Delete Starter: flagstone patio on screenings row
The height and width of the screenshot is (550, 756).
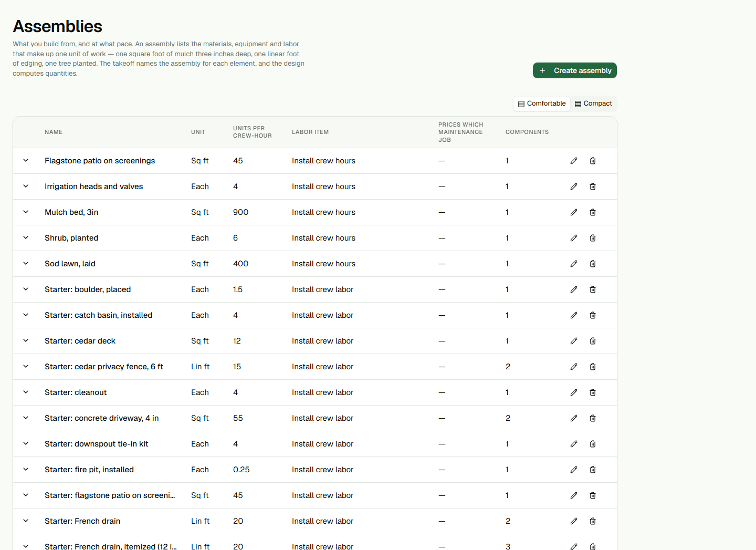pyautogui.click(x=593, y=495)
